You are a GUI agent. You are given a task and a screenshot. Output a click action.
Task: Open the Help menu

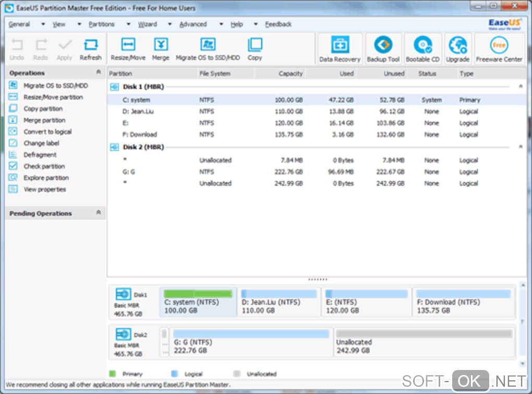236,24
